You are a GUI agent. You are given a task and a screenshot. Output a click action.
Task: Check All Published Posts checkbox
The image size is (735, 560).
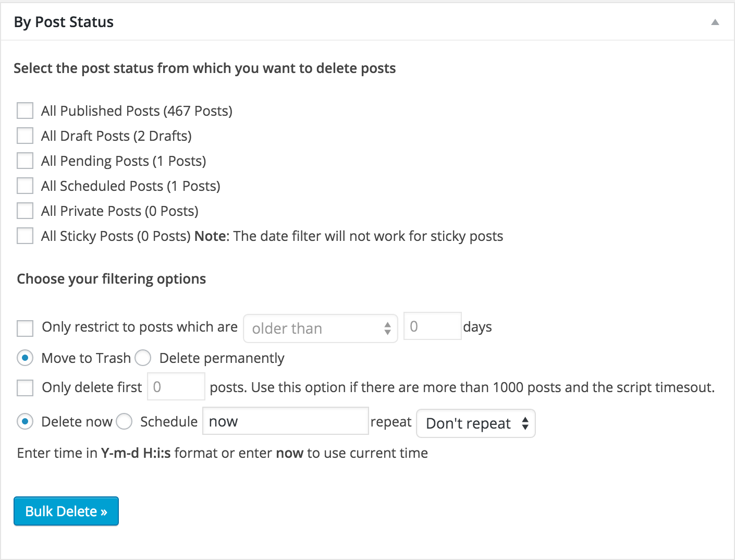pyautogui.click(x=25, y=111)
